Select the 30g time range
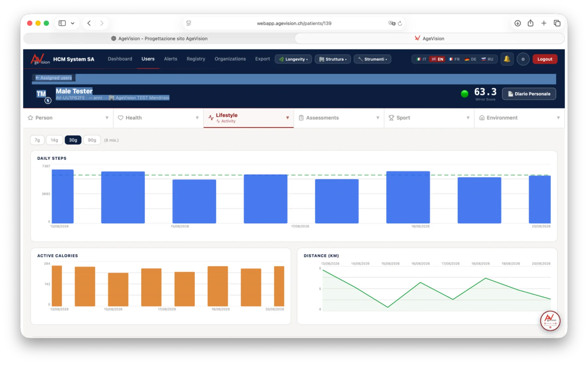The image size is (588, 365). click(73, 140)
